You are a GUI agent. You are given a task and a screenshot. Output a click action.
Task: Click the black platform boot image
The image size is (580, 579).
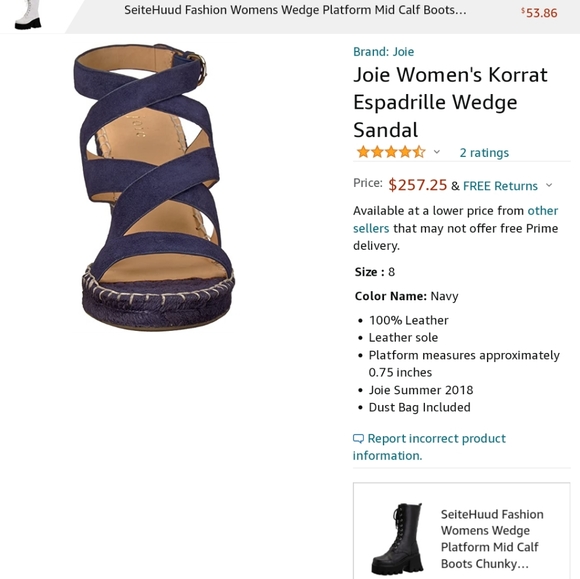pyautogui.click(x=397, y=538)
